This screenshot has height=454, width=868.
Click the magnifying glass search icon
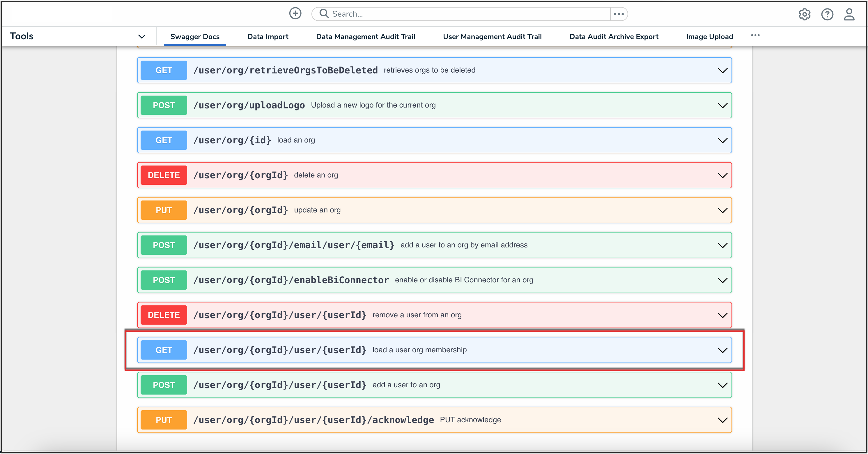[324, 13]
